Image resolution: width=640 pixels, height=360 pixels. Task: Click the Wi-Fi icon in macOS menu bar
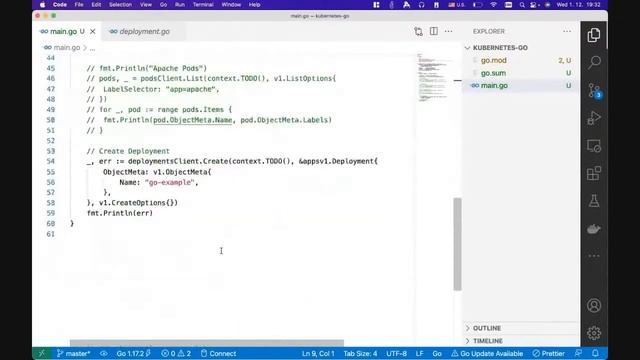tap(493, 5)
